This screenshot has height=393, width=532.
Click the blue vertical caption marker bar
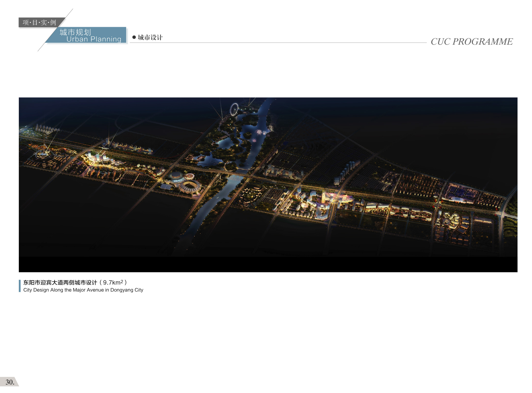pyautogui.click(x=20, y=286)
